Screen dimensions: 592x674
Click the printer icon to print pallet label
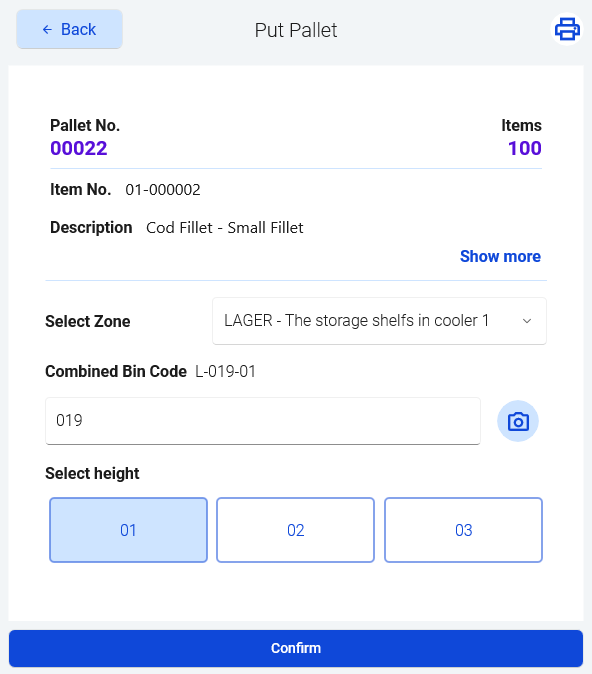click(567, 29)
